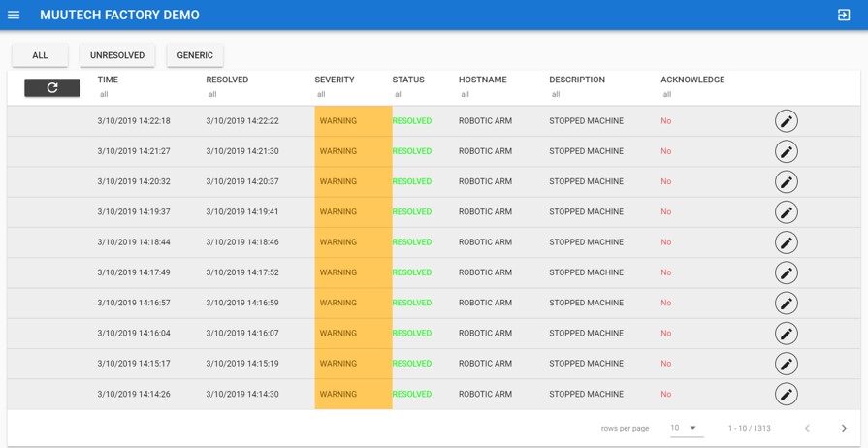Click the resolved time 3/10/2019 14:22:22

click(242, 120)
